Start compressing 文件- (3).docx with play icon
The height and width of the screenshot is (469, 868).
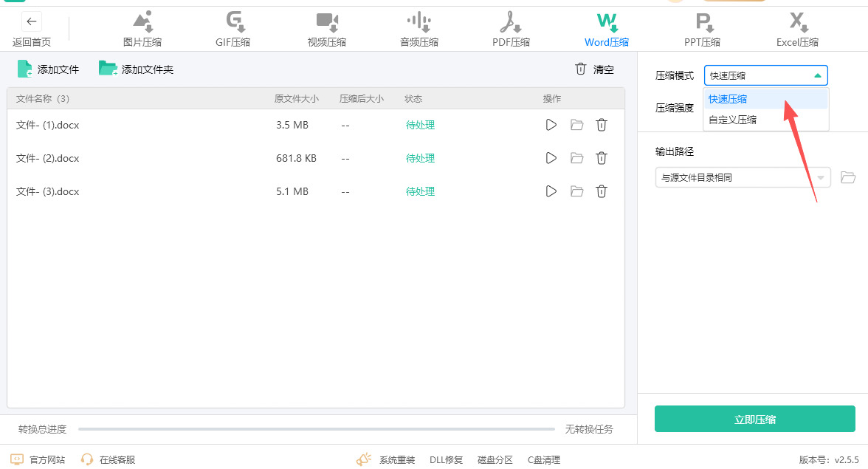pos(551,191)
